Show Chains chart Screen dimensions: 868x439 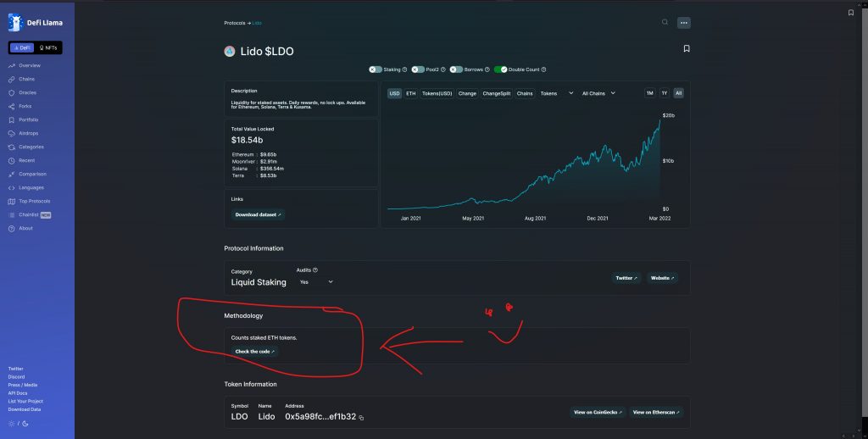coord(525,93)
